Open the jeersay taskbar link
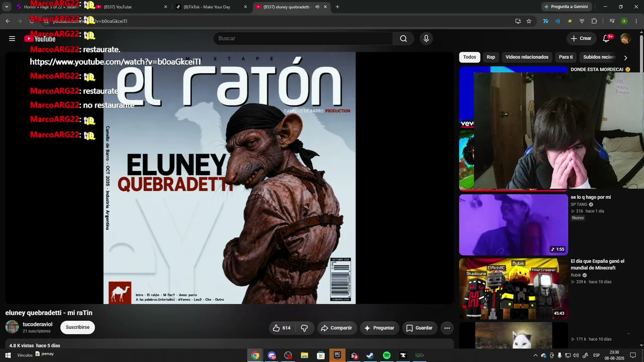 44,354
